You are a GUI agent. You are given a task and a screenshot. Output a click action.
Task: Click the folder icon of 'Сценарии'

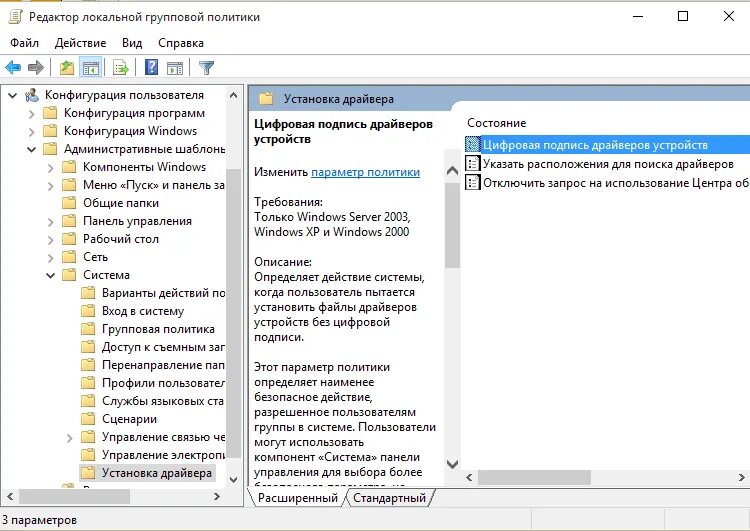coord(88,419)
